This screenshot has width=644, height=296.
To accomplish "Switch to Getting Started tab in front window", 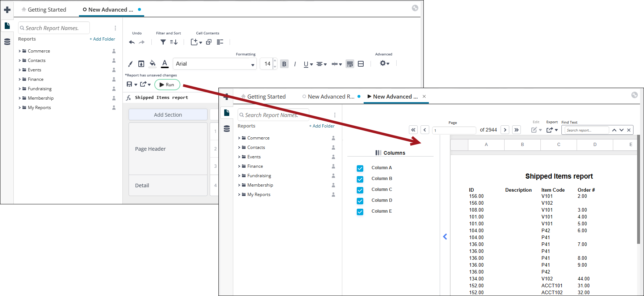I will pyautogui.click(x=263, y=96).
